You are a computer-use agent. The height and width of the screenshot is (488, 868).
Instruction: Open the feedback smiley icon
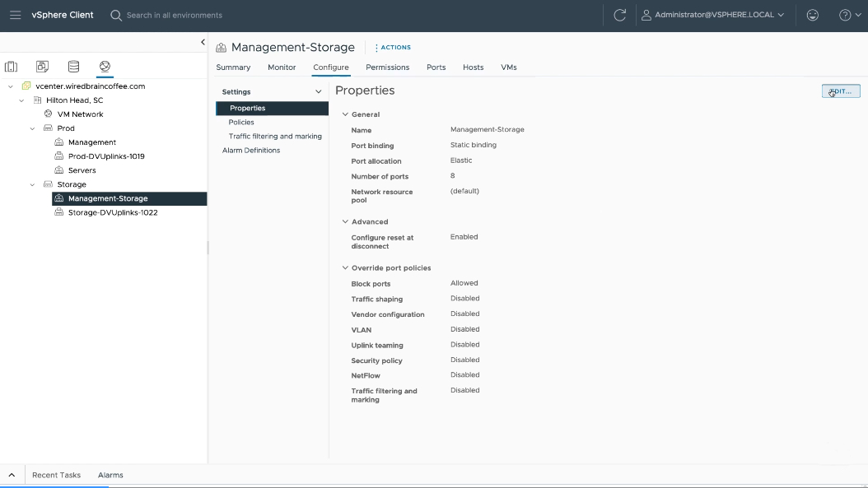click(x=812, y=15)
